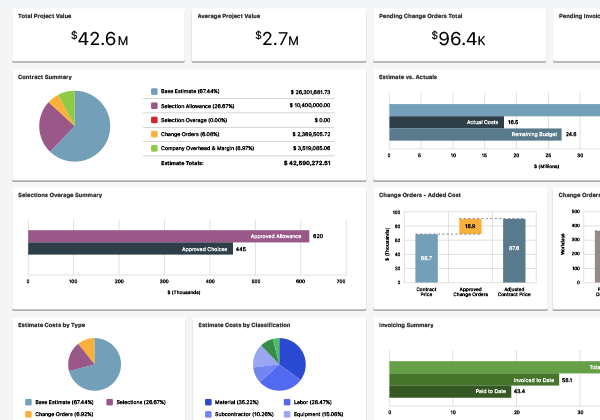Viewport: 600px width, 420px height.
Task: Click the $0.00 Selection Overage amount
Action: (x=322, y=120)
